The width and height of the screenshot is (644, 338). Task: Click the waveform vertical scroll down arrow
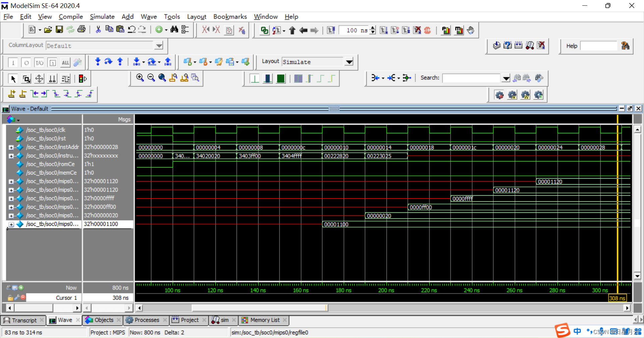[638, 276]
